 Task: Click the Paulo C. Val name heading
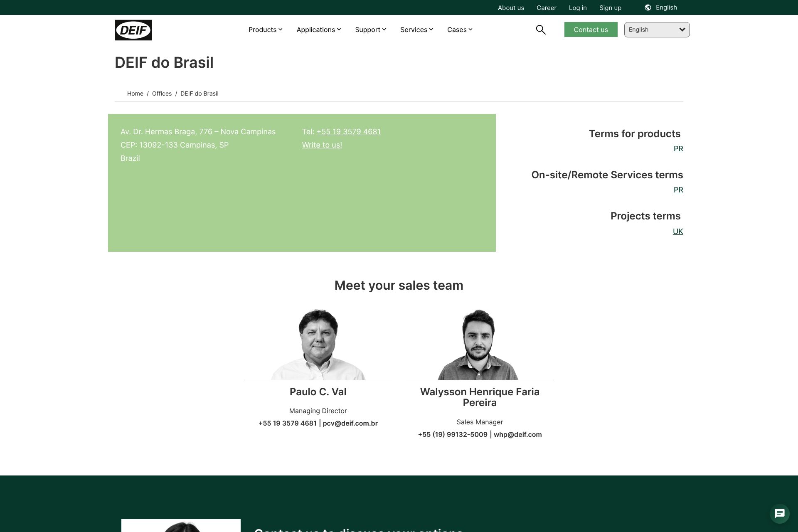(x=318, y=392)
